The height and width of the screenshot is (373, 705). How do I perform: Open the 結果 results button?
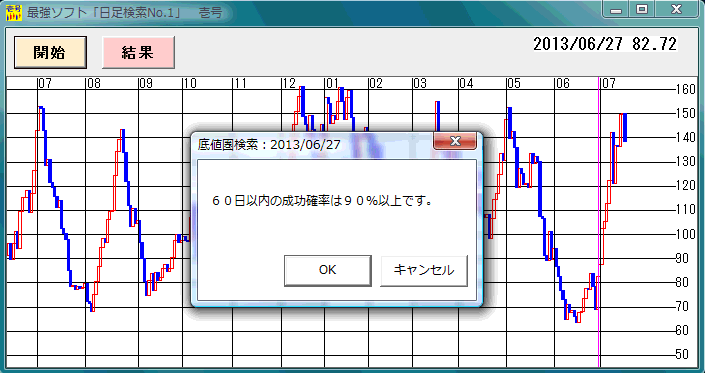[138, 53]
